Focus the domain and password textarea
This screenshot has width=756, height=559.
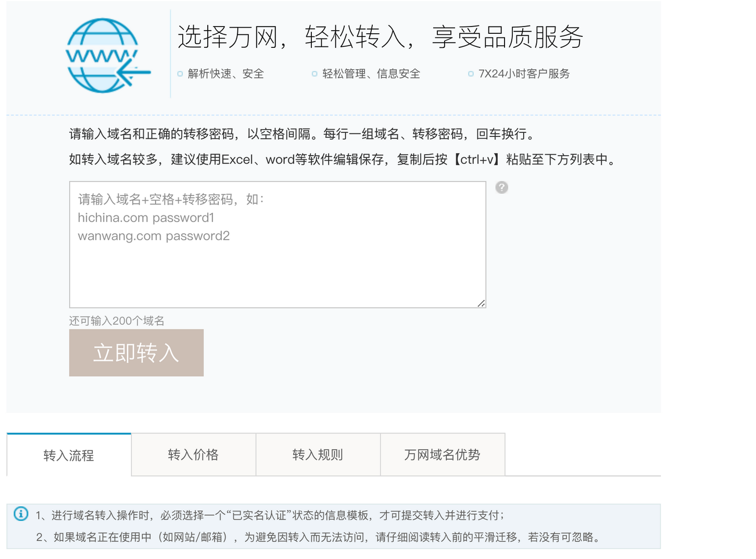click(278, 245)
